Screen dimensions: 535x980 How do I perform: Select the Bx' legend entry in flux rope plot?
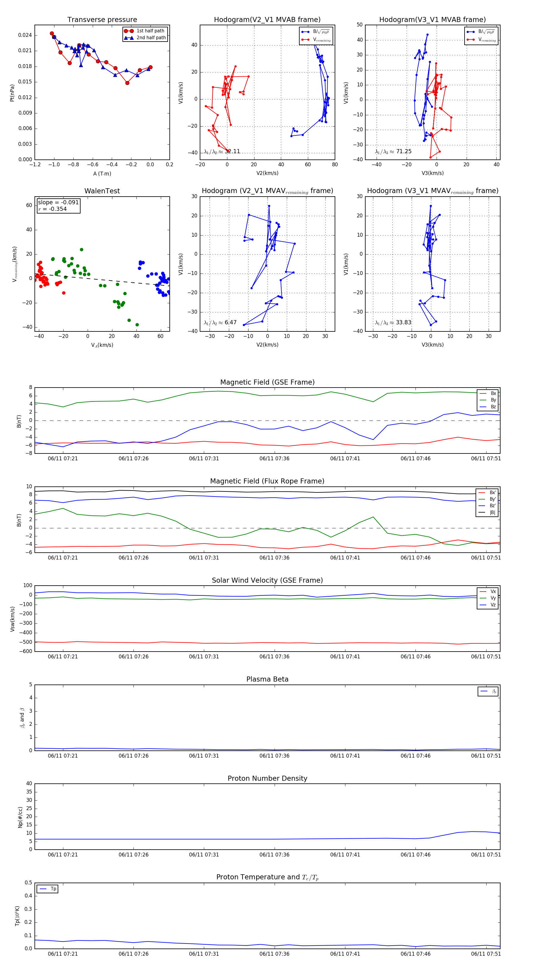[487, 492]
